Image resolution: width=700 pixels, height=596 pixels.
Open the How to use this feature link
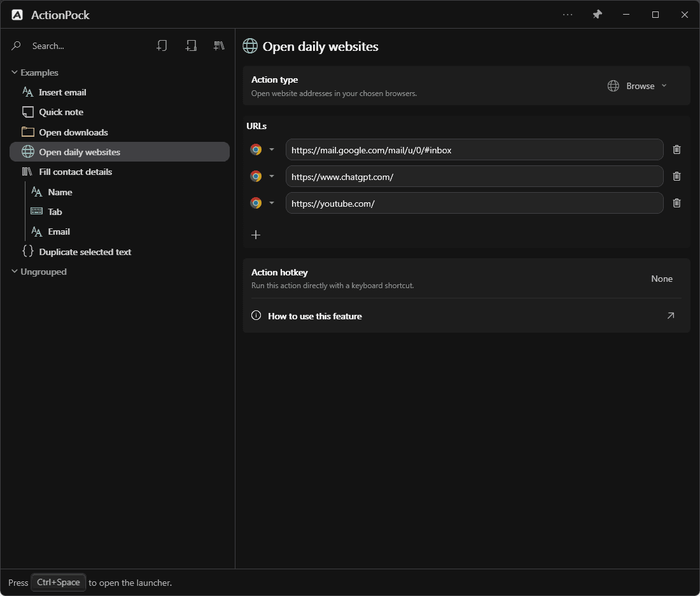[x=466, y=316]
